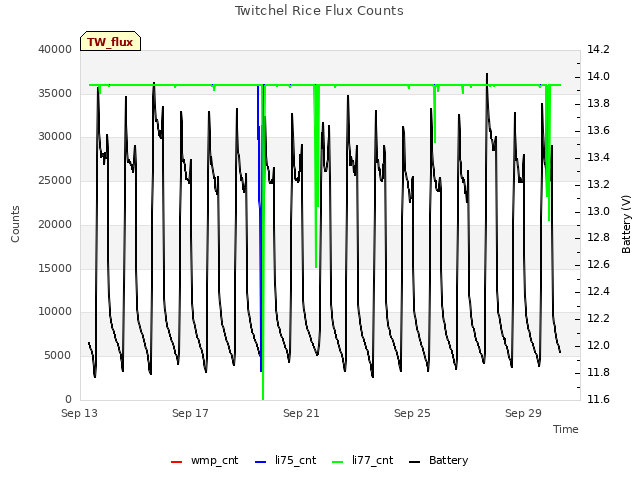
Task: Click the Sep 29 x-axis tick label
Action: point(523,413)
